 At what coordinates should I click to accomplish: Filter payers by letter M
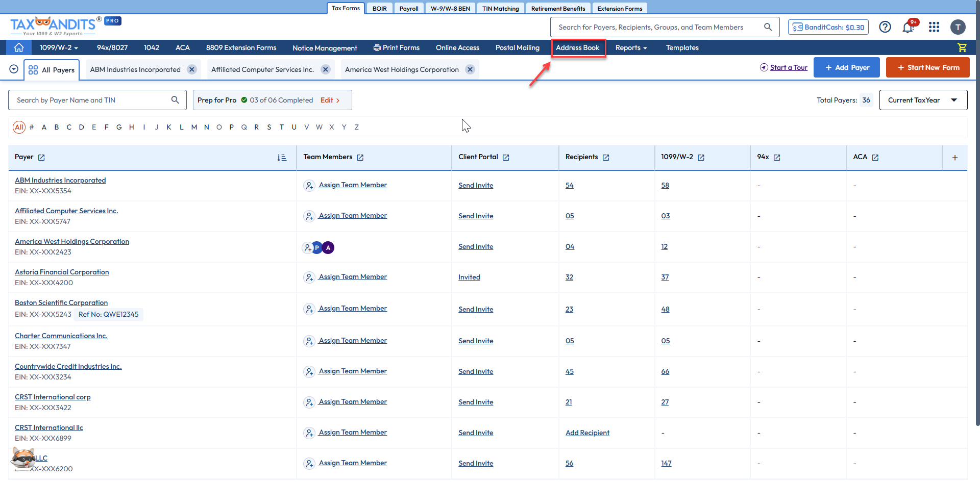point(194,127)
